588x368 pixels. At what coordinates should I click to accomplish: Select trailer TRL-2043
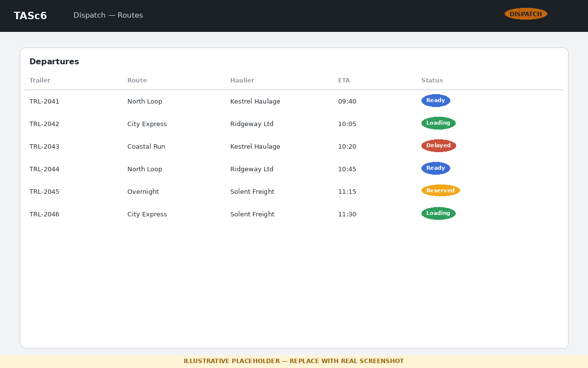[44, 147]
